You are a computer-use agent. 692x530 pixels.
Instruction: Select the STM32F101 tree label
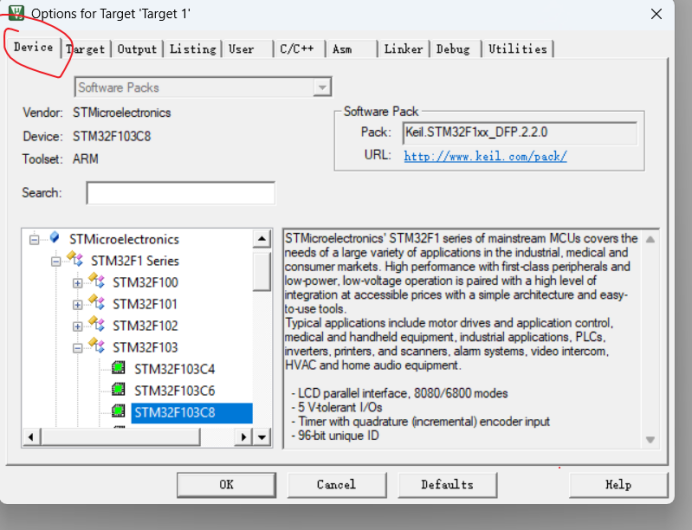click(145, 304)
